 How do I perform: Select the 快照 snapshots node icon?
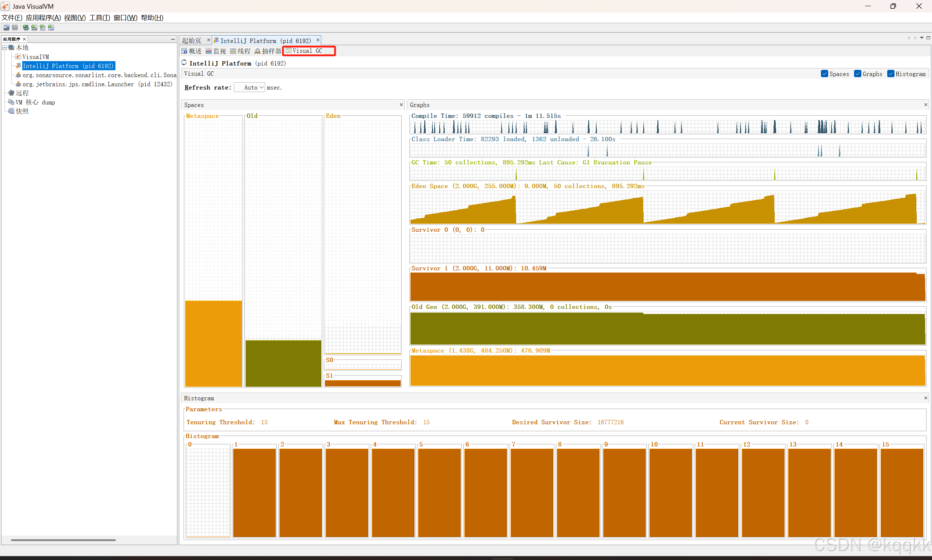[11, 111]
